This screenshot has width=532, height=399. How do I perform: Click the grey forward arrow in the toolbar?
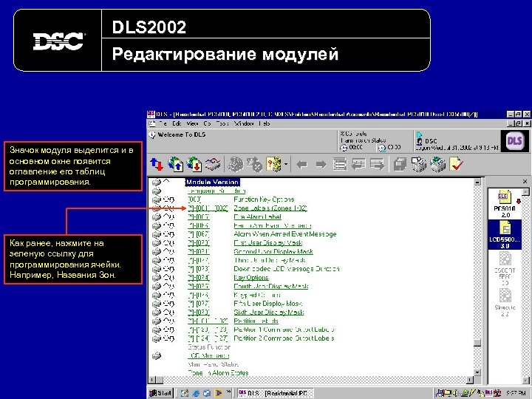tap(321, 166)
